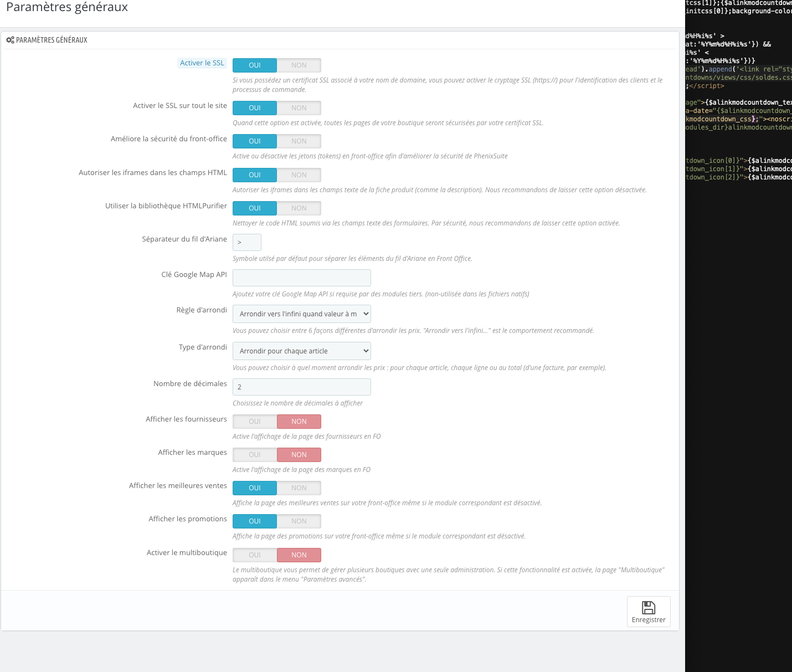Click the Enregistrer save disk icon
Image resolution: width=792 pixels, height=672 pixels.
tap(649, 608)
